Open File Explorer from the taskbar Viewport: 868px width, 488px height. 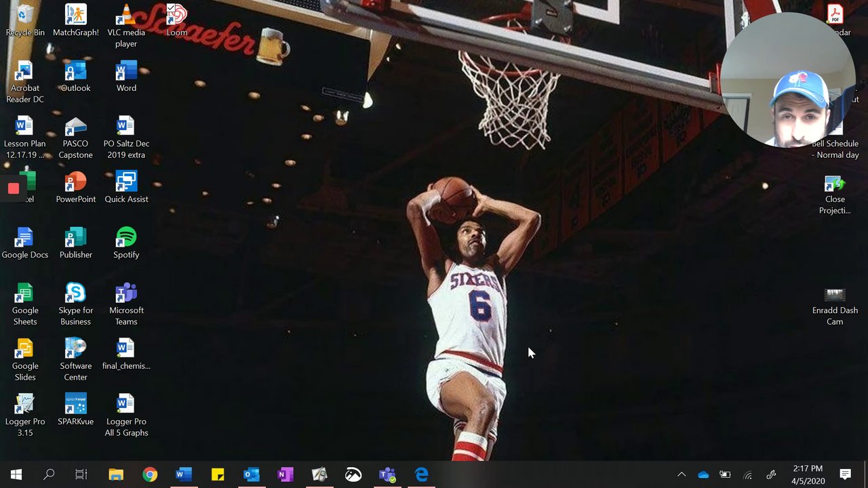[116, 474]
